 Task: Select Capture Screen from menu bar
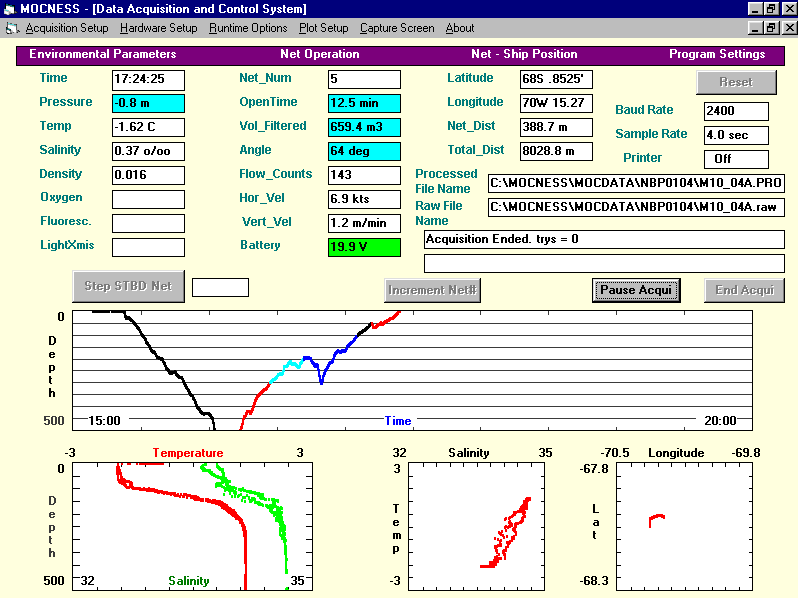pyautogui.click(x=397, y=28)
